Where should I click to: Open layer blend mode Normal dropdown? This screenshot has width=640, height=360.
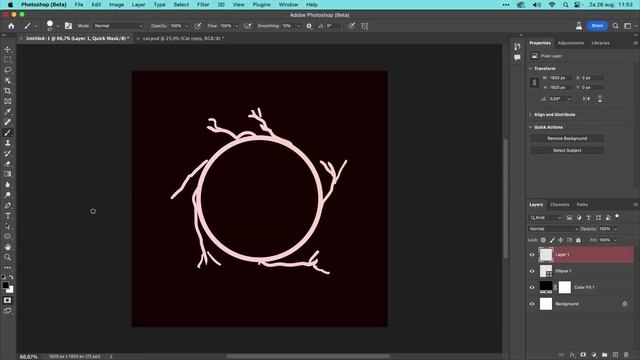(x=553, y=229)
